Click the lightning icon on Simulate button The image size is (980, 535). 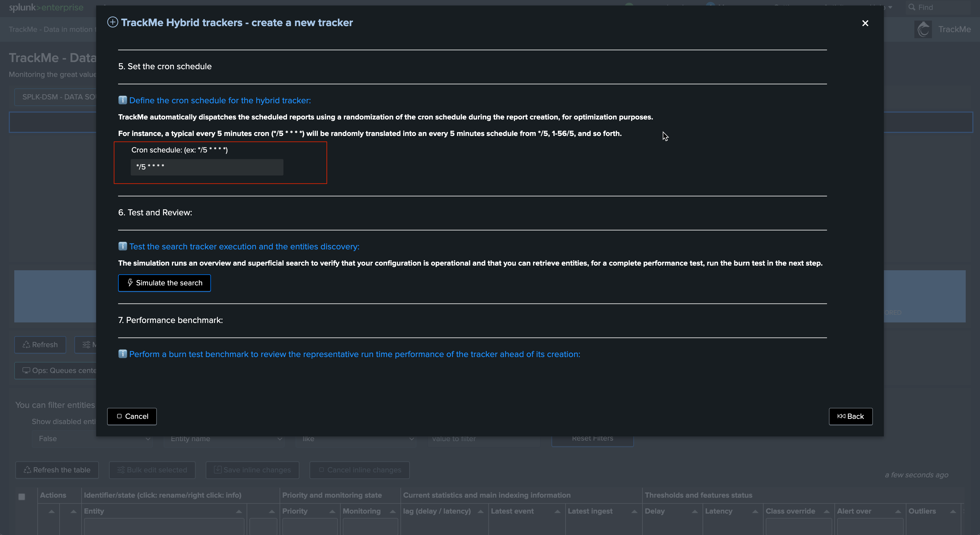tap(130, 282)
